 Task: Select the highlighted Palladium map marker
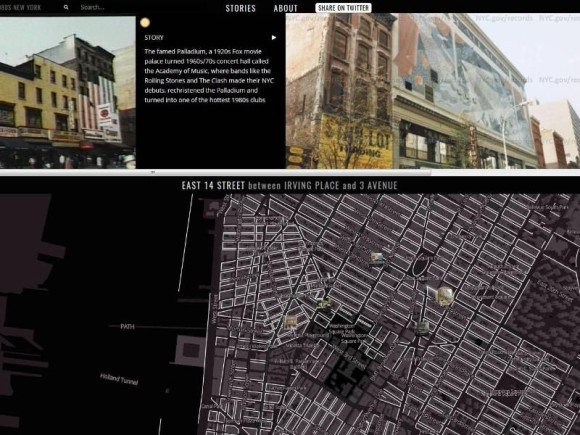tap(444, 296)
